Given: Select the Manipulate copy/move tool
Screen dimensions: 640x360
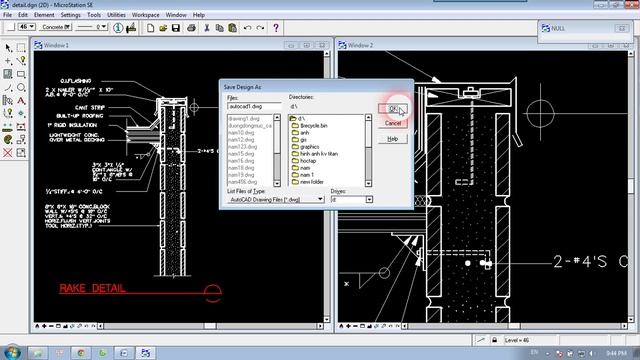Looking at the screenshot, I should click(21, 140).
